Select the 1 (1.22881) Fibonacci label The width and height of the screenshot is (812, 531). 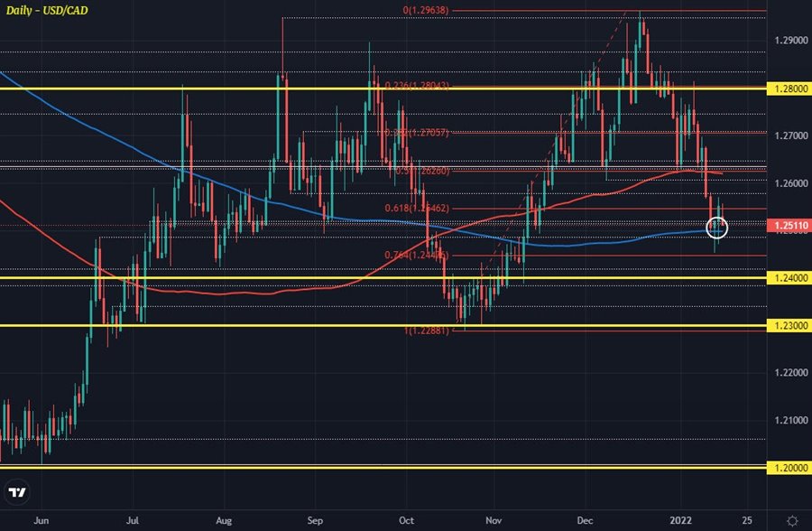coord(427,332)
